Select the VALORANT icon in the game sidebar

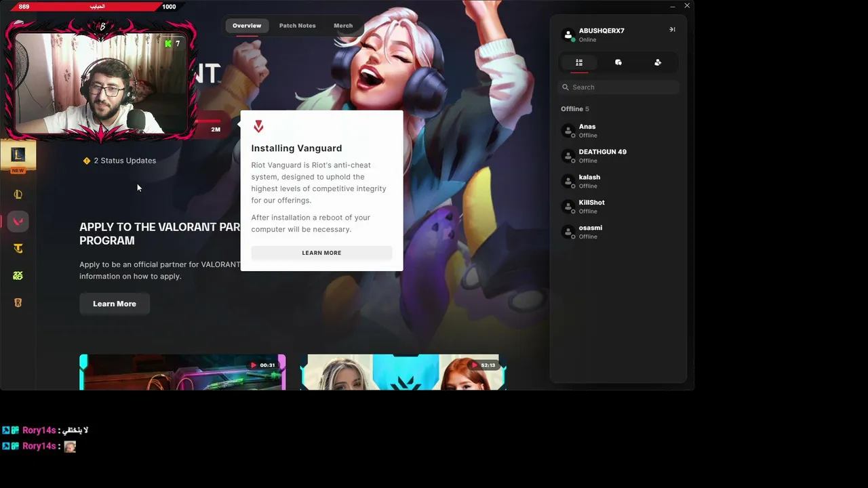(x=18, y=221)
